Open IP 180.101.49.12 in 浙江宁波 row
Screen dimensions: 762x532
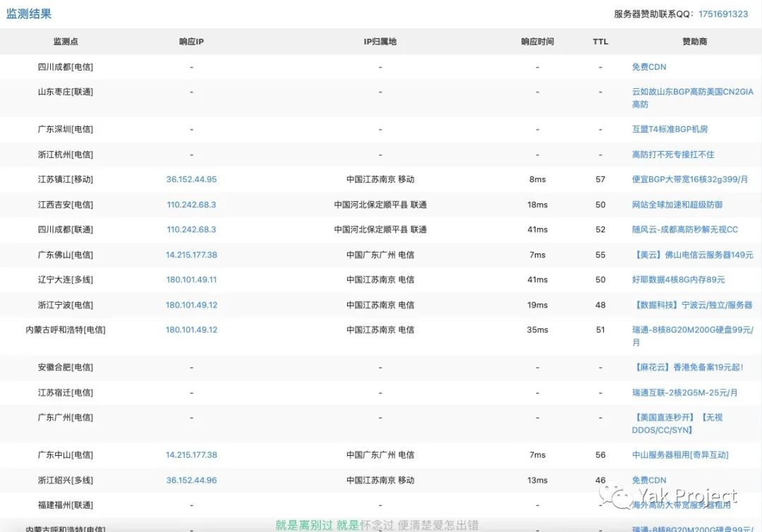[191, 305]
